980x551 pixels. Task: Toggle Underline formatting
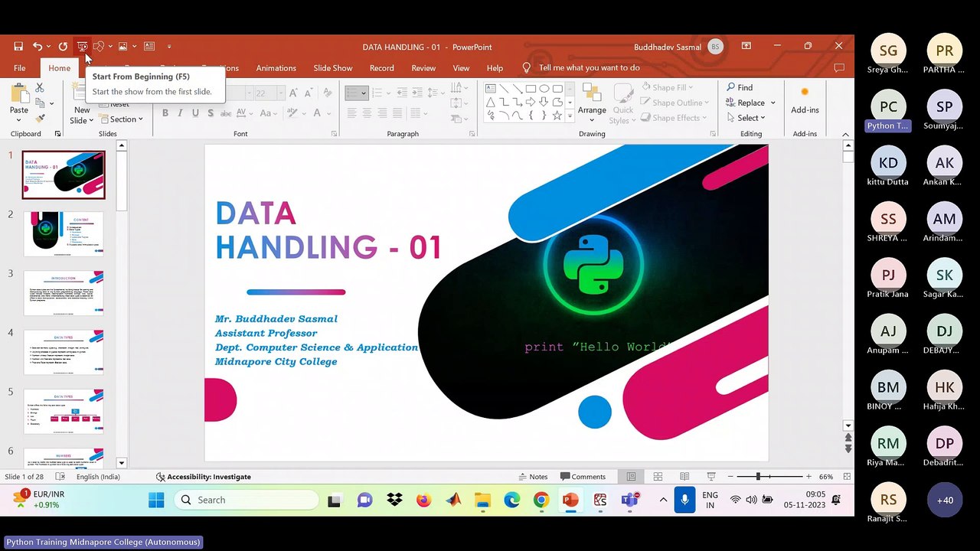(195, 113)
